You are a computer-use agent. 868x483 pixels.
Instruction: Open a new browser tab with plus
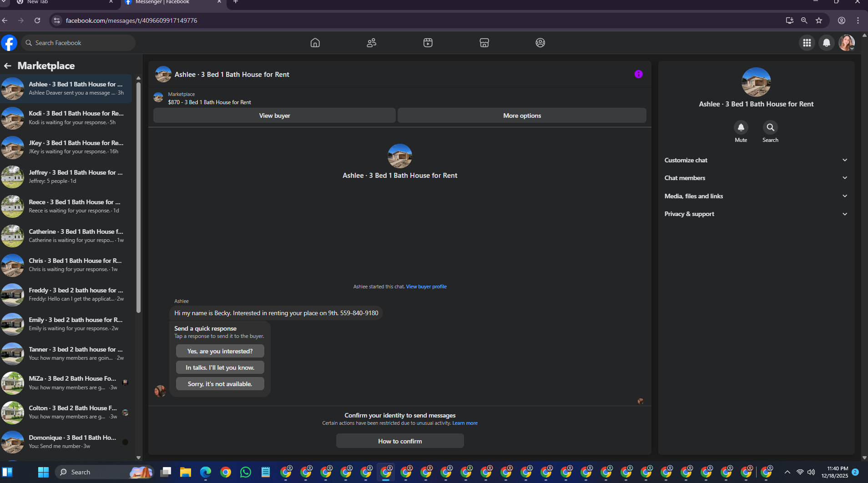click(236, 2)
